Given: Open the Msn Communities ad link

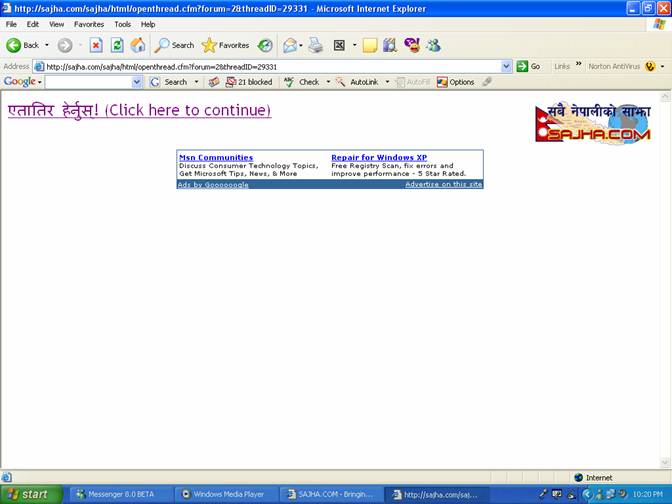Looking at the screenshot, I should click(x=216, y=157).
